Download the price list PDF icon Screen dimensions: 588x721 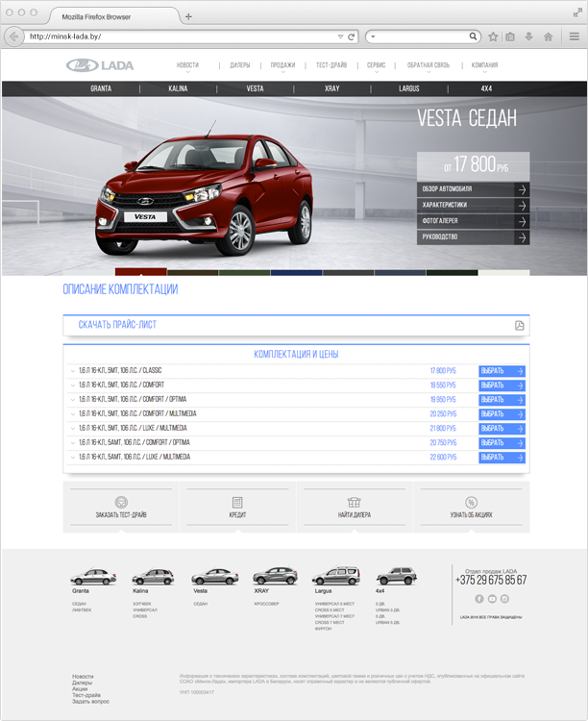(520, 326)
